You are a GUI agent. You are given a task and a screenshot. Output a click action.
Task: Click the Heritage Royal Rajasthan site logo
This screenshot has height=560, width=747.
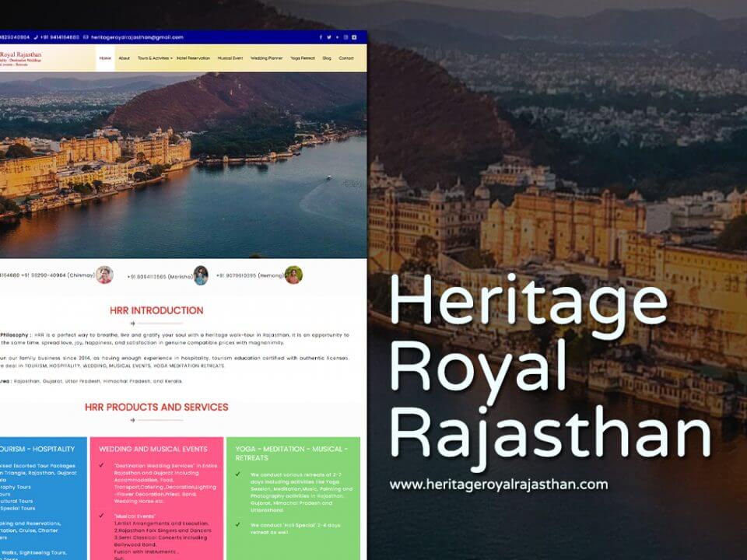pos(20,58)
